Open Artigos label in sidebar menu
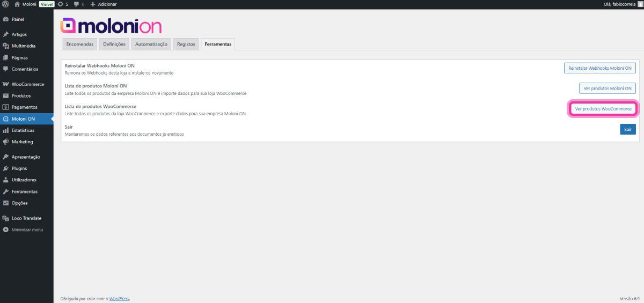644x303 pixels. pyautogui.click(x=19, y=34)
